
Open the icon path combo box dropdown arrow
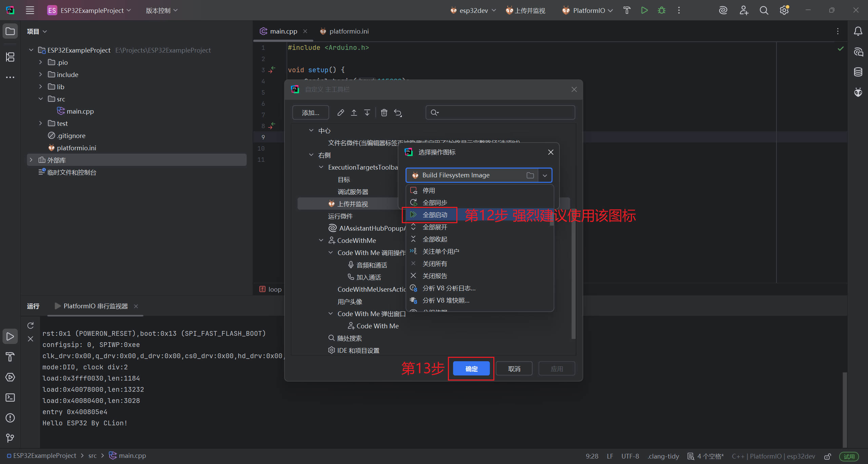pos(545,175)
